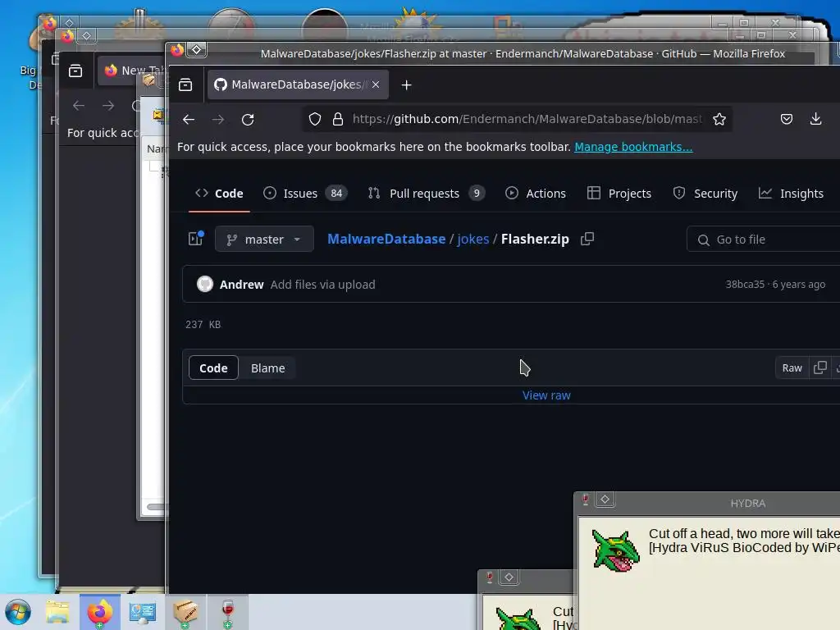Image resolution: width=840 pixels, height=630 pixels.
Task: Switch to Blame view
Action: pos(268,368)
